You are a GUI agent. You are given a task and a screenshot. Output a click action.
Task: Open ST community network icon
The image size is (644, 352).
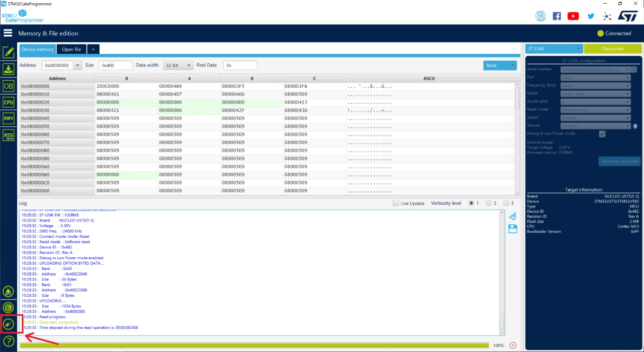[607, 16]
